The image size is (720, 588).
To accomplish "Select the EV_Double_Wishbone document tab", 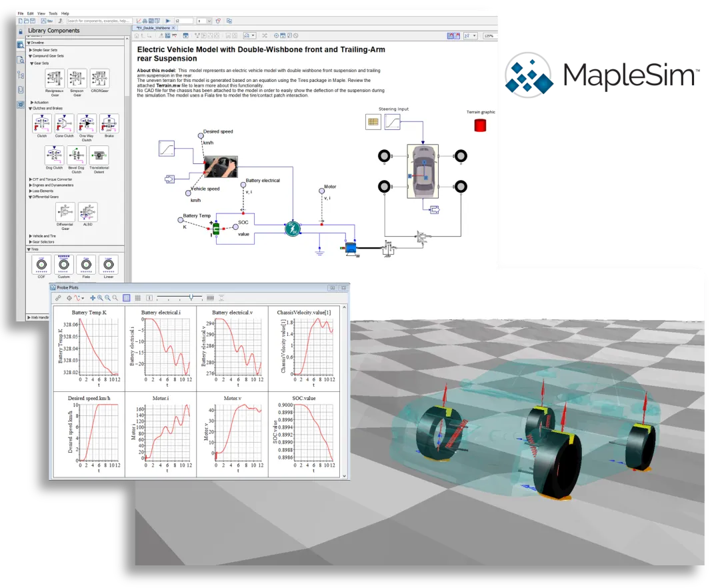I will tap(154, 28).
